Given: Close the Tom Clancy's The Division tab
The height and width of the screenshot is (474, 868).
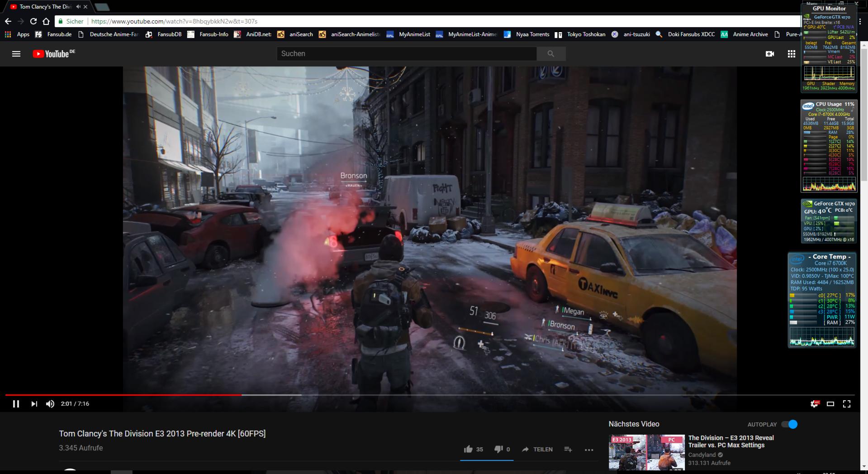Looking at the screenshot, I should pos(85,7).
